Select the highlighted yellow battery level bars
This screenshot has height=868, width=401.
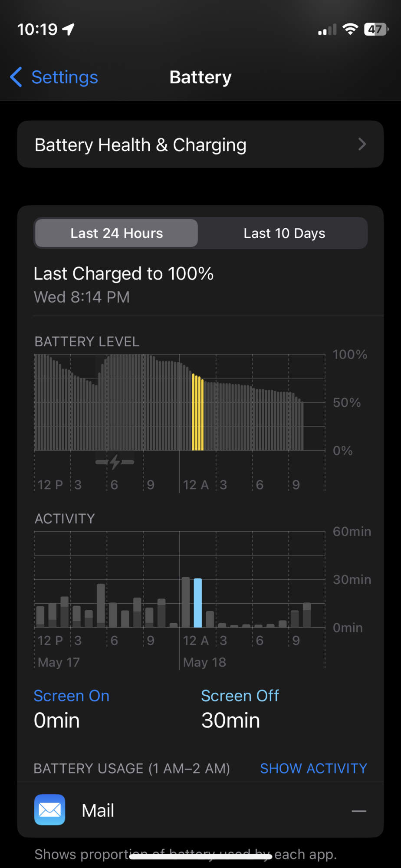198,412
